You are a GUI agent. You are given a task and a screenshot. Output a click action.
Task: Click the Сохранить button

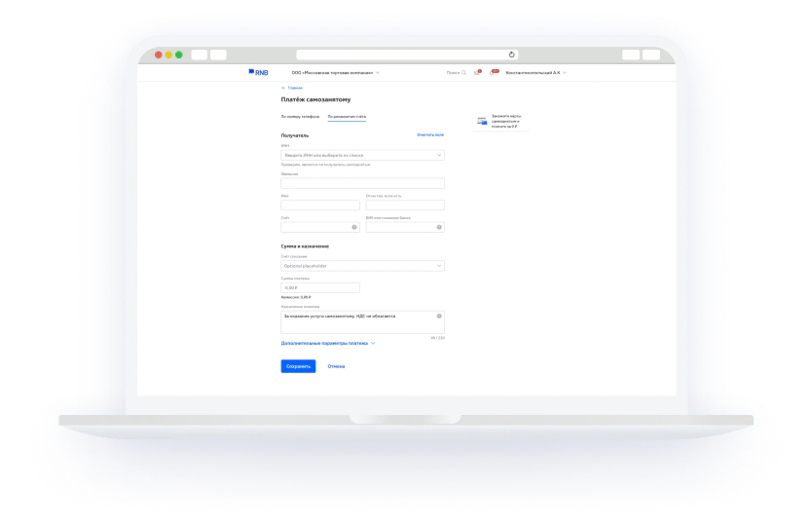point(298,366)
